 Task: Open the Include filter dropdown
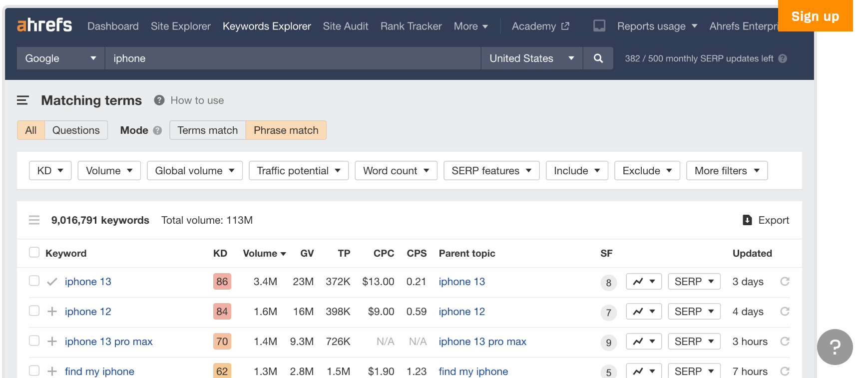pos(577,171)
